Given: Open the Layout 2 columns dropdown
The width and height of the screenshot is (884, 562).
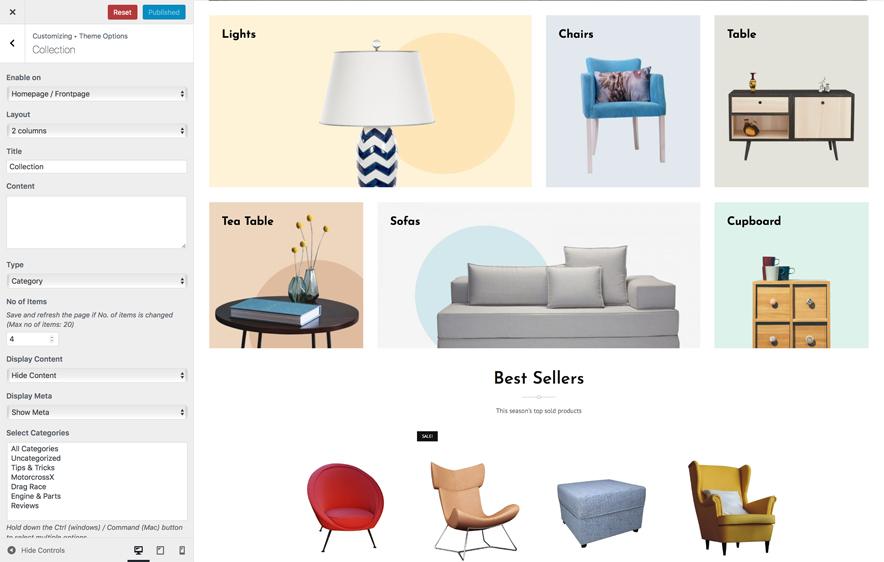Looking at the screenshot, I should pos(97,131).
